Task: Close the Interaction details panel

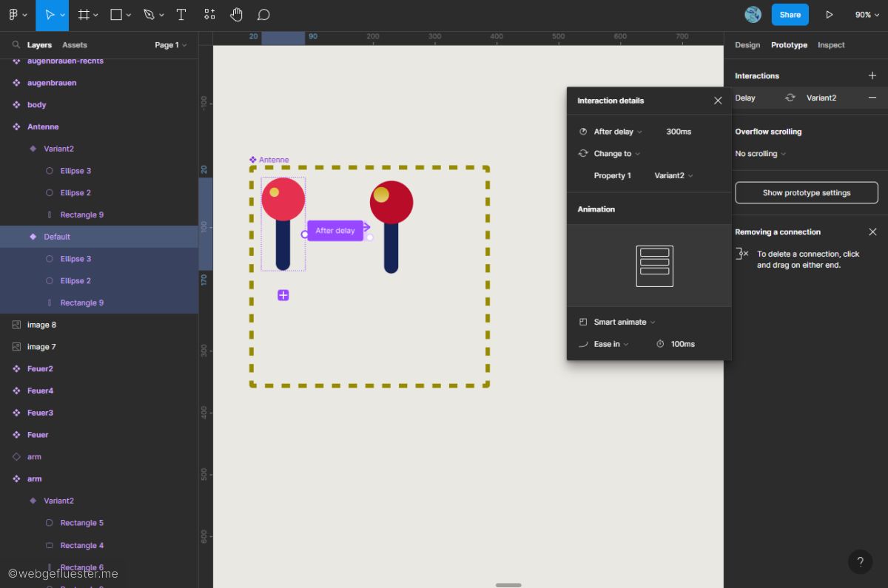Action: tap(717, 101)
